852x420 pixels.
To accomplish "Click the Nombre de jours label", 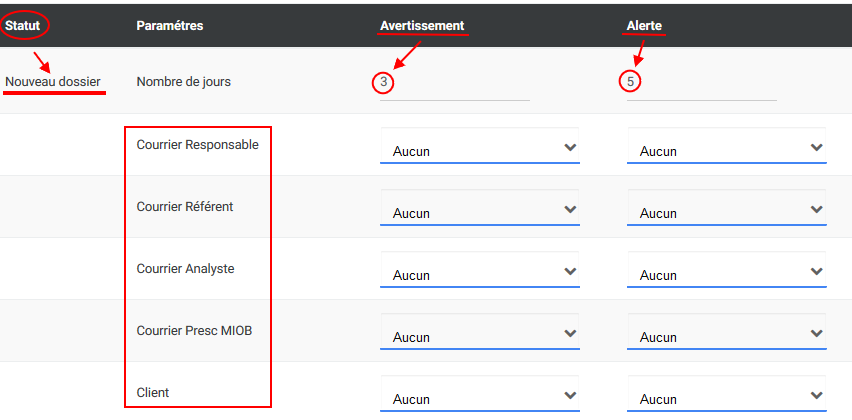I will coord(184,82).
